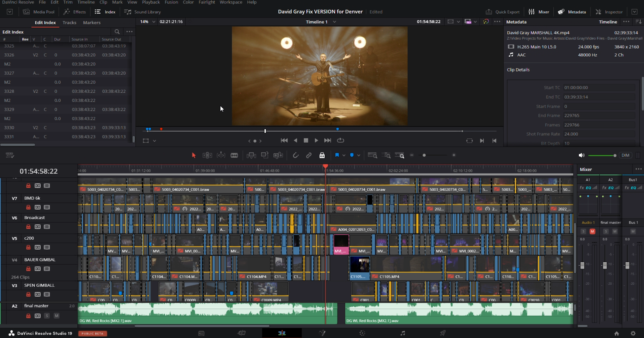Select the arrow Selection Mode tool

tap(194, 155)
